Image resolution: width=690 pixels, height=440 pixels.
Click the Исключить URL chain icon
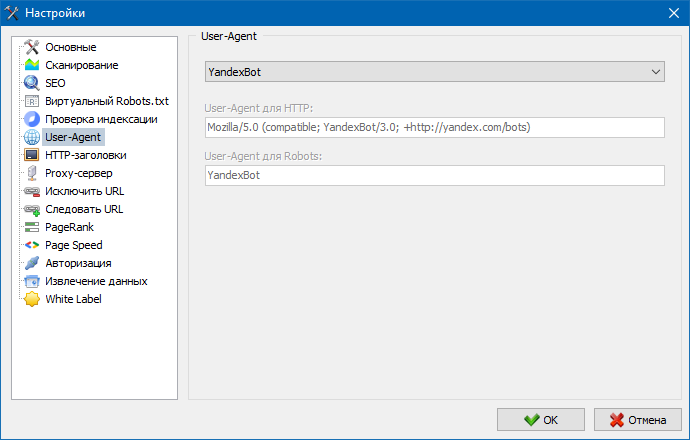point(32,191)
